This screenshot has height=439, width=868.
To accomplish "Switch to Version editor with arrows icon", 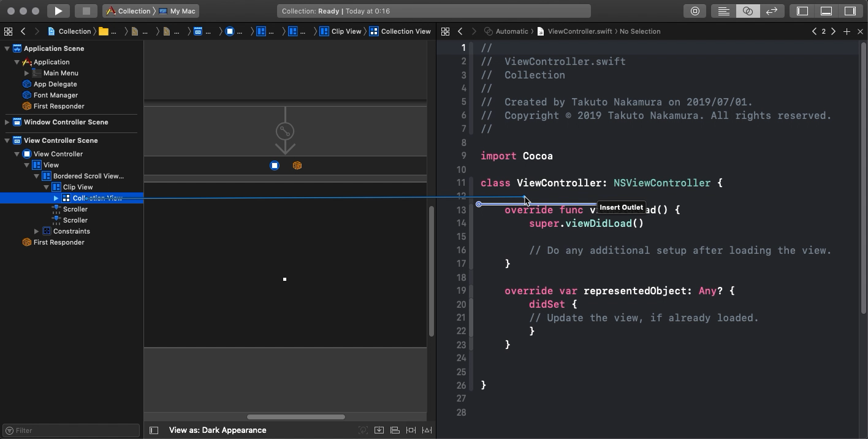I will click(772, 11).
